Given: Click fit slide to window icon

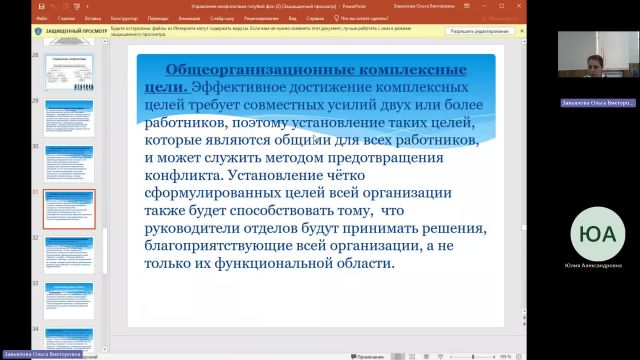Looking at the screenshot, I should coord(519,357).
